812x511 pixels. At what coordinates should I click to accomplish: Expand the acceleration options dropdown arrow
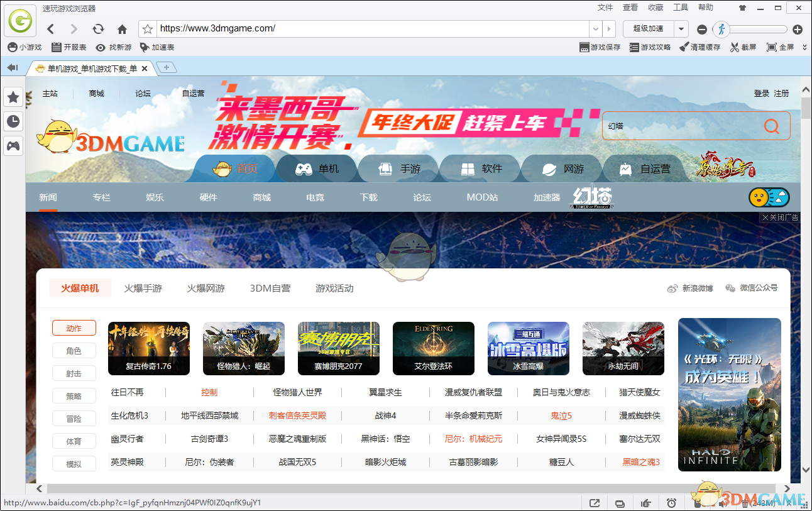click(680, 29)
